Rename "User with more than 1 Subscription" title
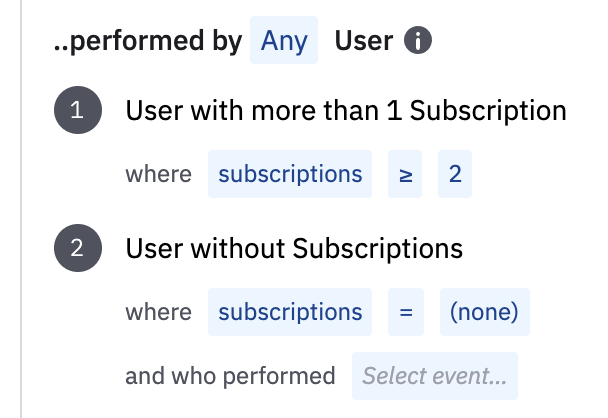 click(x=346, y=111)
